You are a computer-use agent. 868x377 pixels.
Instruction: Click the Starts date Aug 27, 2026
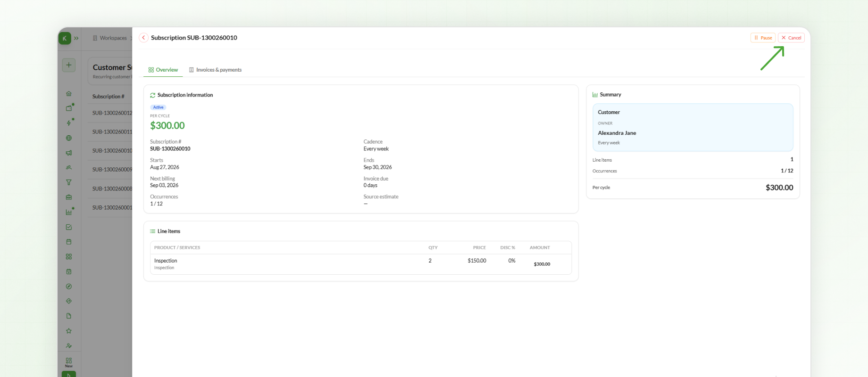click(x=165, y=167)
